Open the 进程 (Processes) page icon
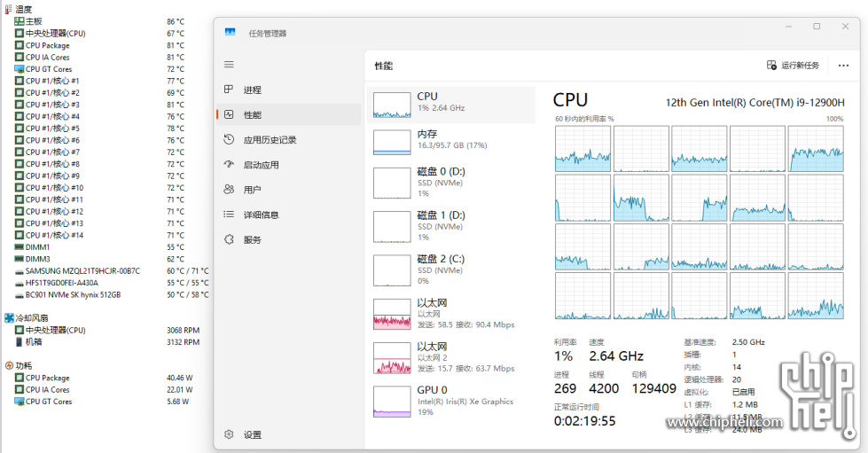The width and height of the screenshot is (868, 453). pos(229,90)
